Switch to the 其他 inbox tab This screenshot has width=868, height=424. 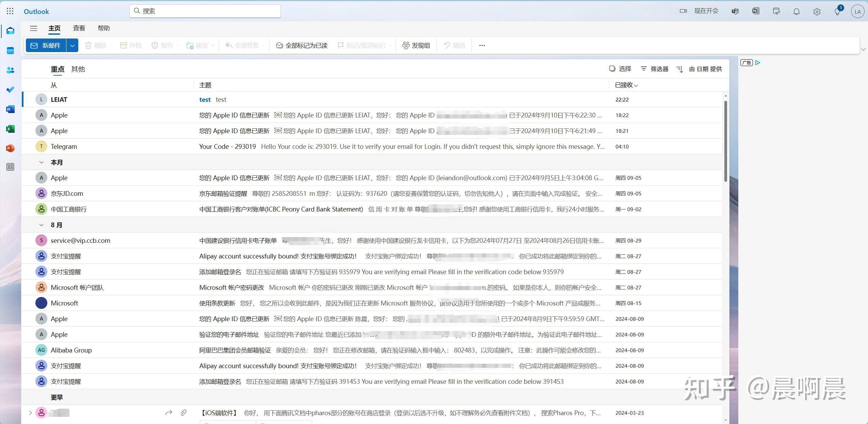(78, 69)
